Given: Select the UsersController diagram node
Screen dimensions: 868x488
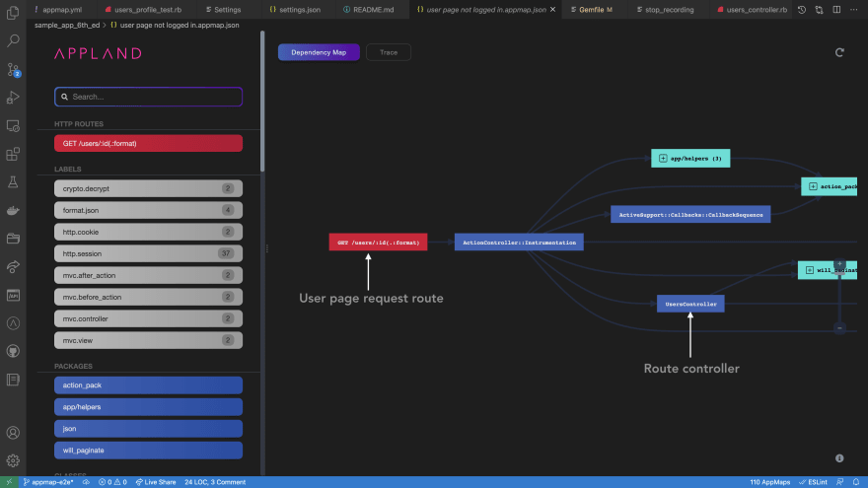Looking at the screenshot, I should 690,304.
